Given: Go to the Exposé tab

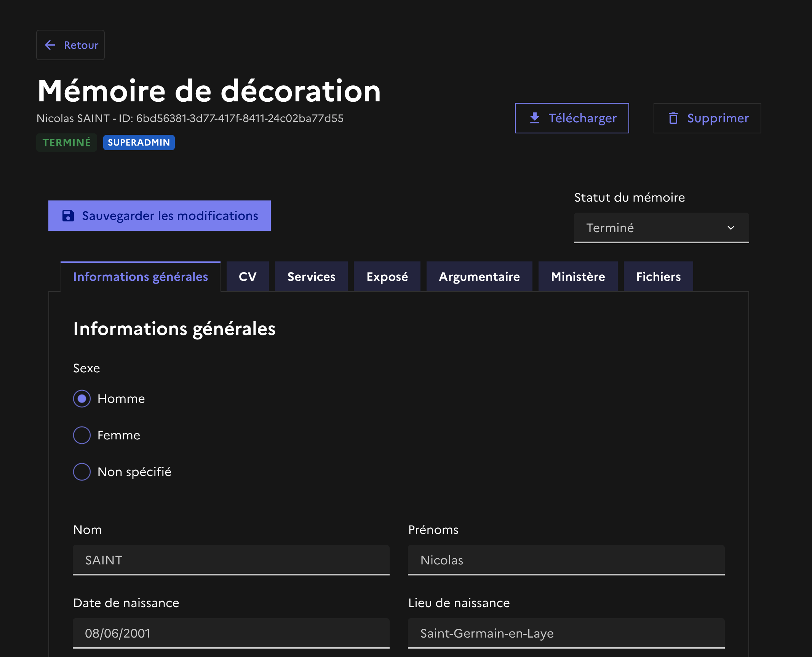Looking at the screenshot, I should [x=387, y=277].
